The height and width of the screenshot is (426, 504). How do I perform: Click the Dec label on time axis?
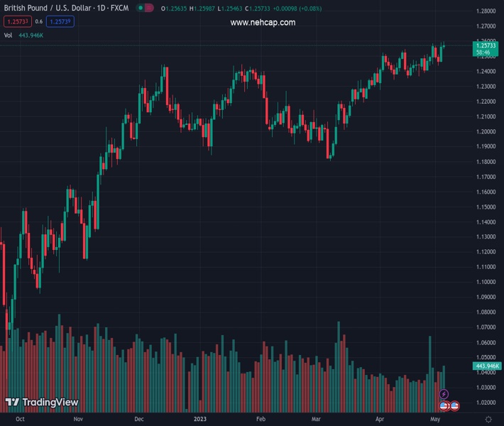[139, 420]
